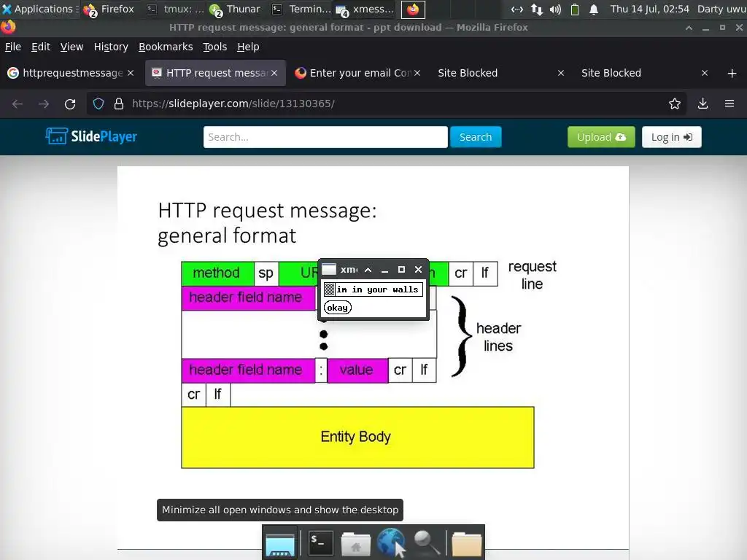Viewport: 747px width, 560px height.
Task: Open a new tab with plus button
Action: [732, 74]
